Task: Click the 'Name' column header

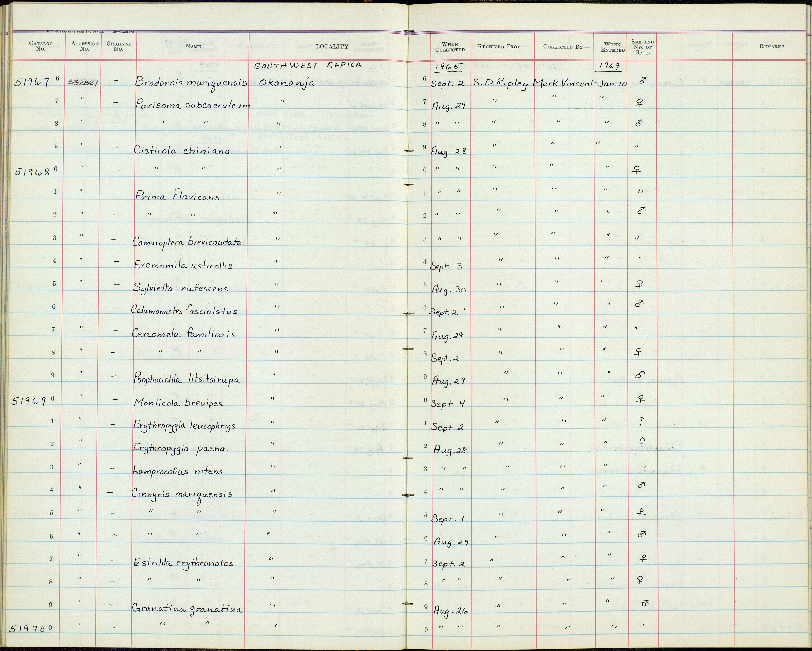Action: click(193, 46)
